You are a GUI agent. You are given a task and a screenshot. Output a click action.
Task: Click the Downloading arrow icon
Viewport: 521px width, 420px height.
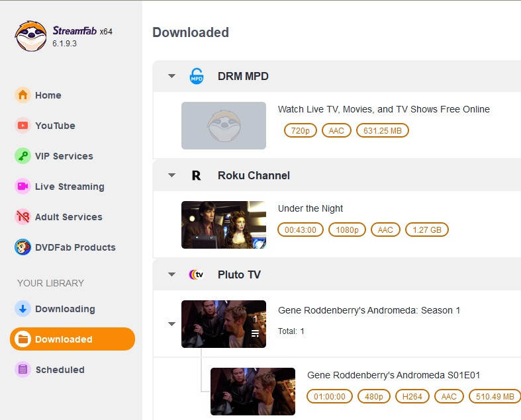[23, 309]
